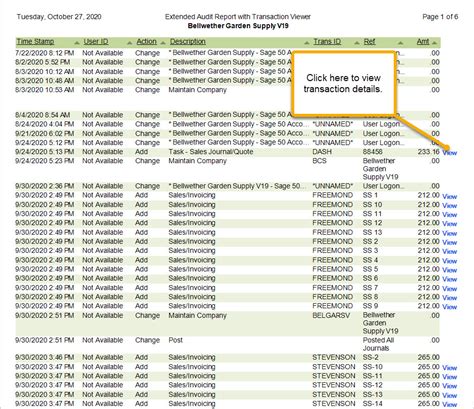Screen dimensions: 474x409
Task: Select the 'DASH' Trans ID cell
Action: point(322,152)
